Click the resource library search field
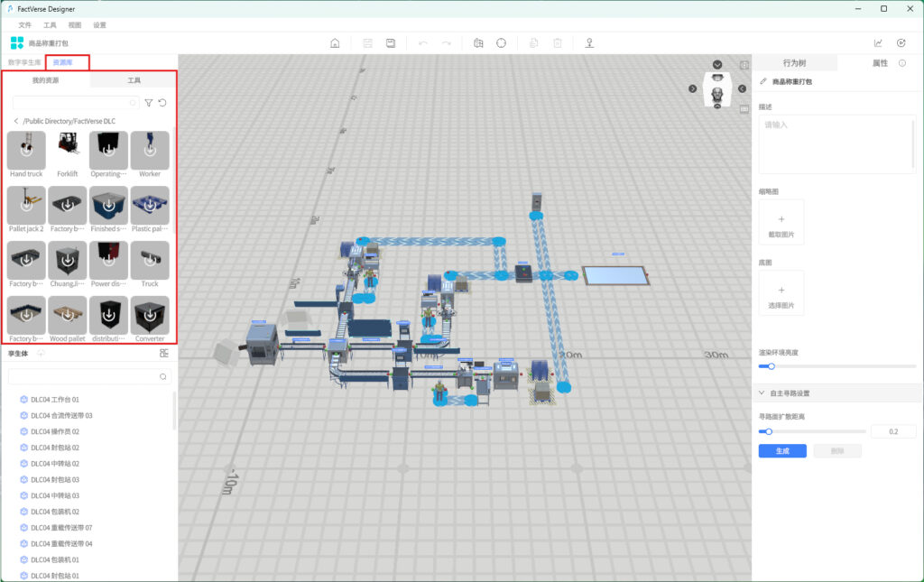Image resolution: width=924 pixels, height=582 pixels. [76, 103]
